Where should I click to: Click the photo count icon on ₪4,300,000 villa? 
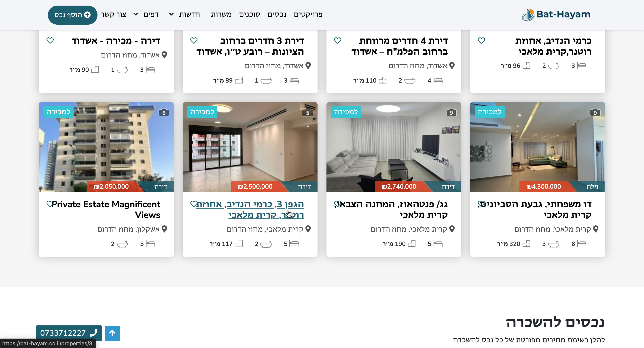595,112
